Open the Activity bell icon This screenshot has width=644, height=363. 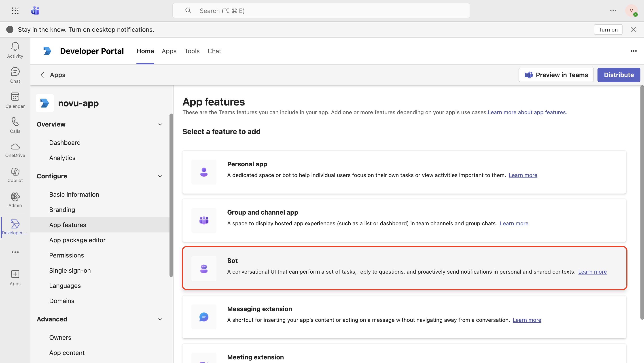[x=15, y=50]
